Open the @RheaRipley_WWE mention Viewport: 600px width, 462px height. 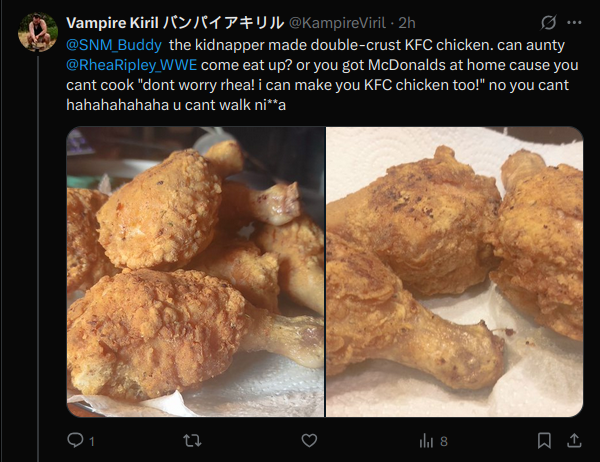pyautogui.click(x=132, y=65)
